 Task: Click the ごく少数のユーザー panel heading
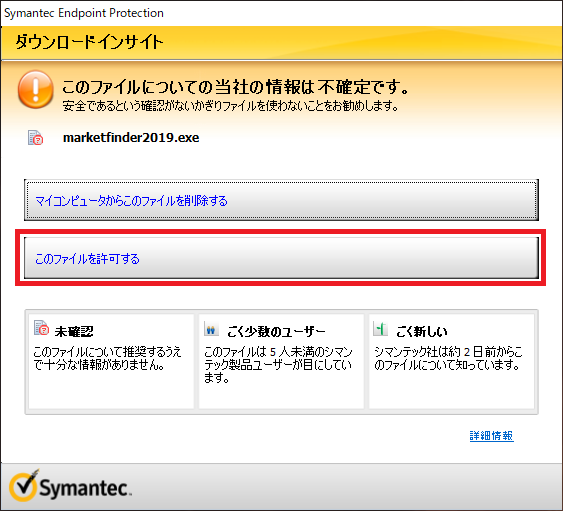tap(276, 331)
